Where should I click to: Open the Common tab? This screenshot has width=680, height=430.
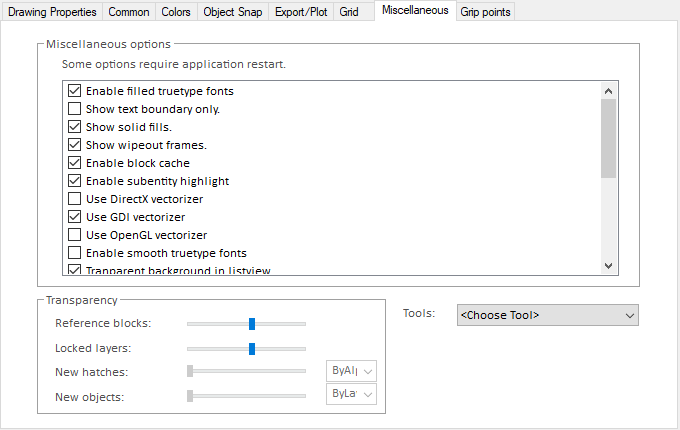click(x=129, y=12)
